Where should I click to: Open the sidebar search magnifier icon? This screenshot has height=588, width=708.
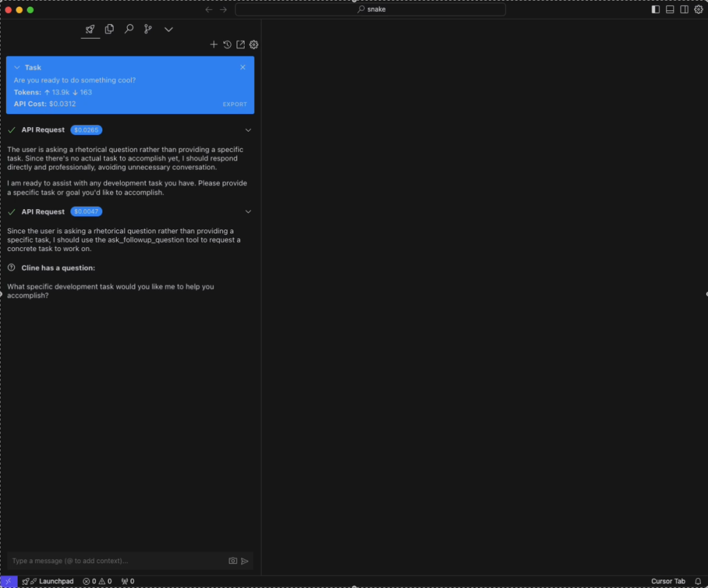click(x=128, y=29)
